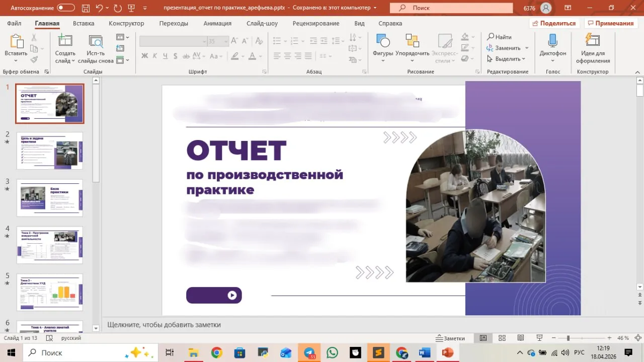Viewport: 644px width, 362px height.
Task: Open the font name combo box
Action: pyautogui.click(x=173, y=41)
